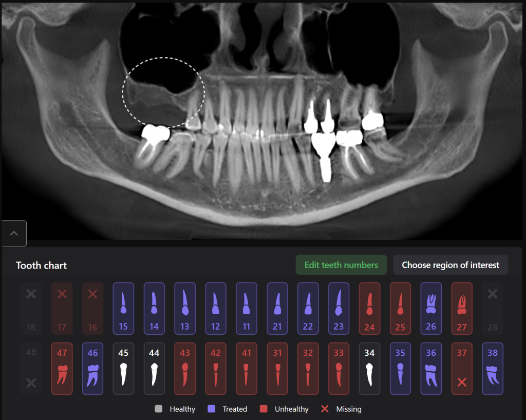Open unhealthy molar 47
Image resolution: width=526 pixels, height=420 pixels.
(62, 368)
